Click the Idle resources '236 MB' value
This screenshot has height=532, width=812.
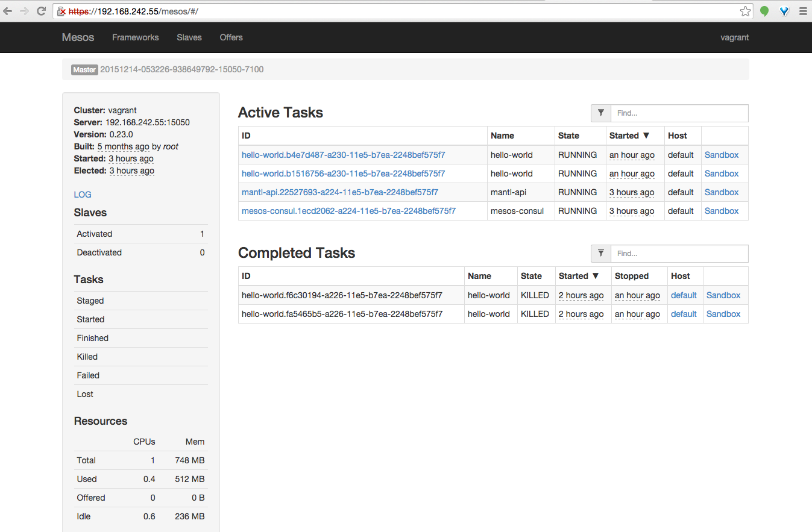point(189,516)
